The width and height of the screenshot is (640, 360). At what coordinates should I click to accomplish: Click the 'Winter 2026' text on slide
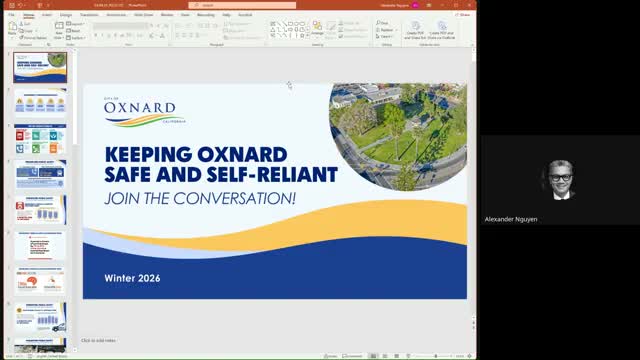tap(132, 278)
